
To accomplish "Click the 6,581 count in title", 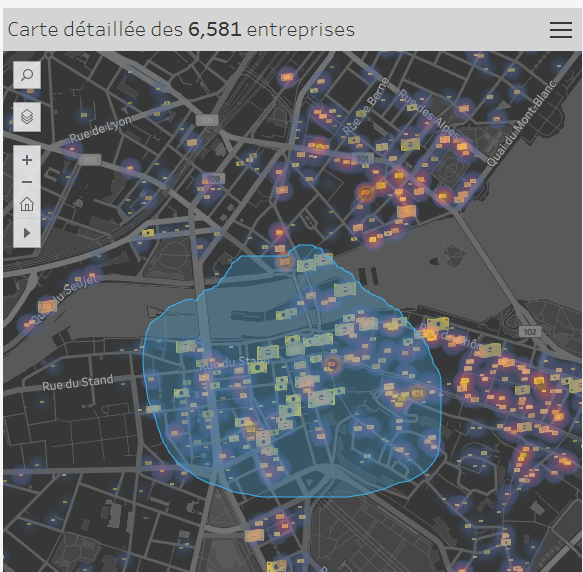I will click(215, 29).
